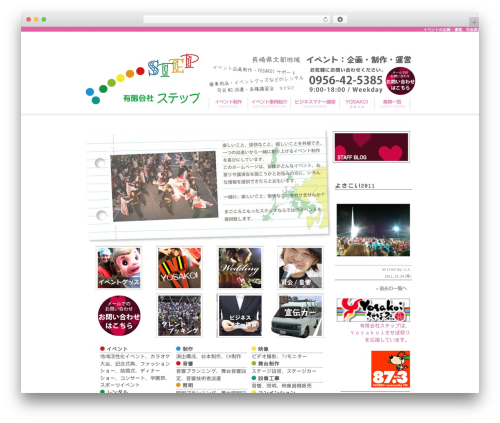Open the イベント制作 menu item
Image resolution: width=500 pixels, height=423 pixels.
[x=228, y=103]
